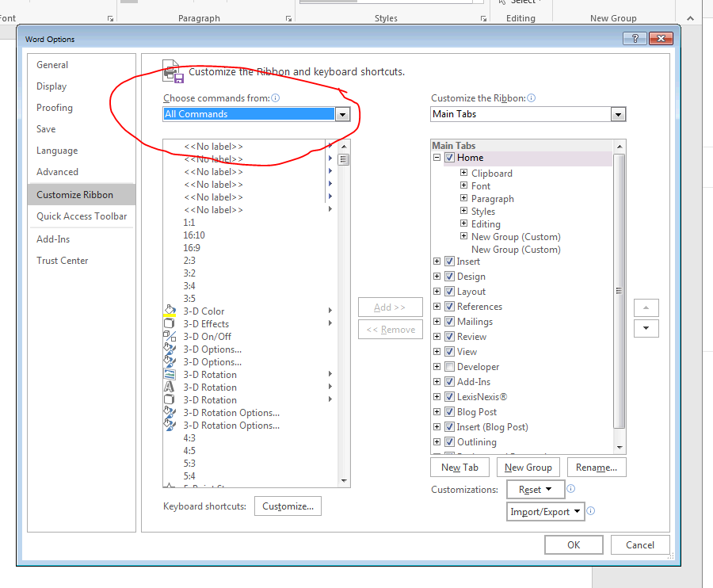This screenshot has width=713, height=588.
Task: Toggle the LexisNexis tab checkbox
Action: pos(450,397)
